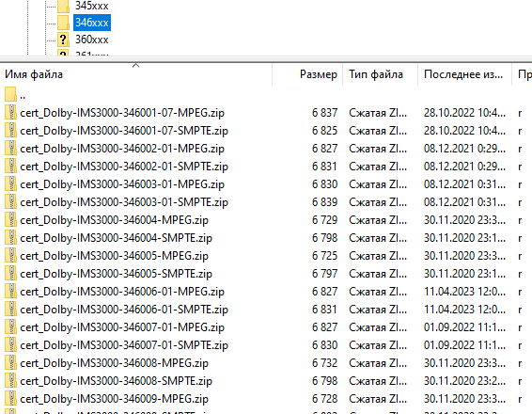The width and height of the screenshot is (532, 414).
Task: Click the sort arrow above file name column
Action: pos(135,65)
